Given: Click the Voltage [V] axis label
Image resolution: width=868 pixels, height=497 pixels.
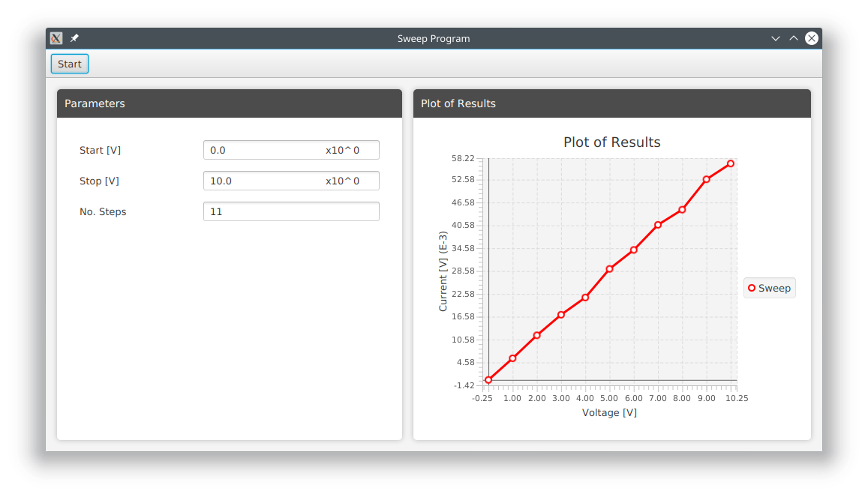Looking at the screenshot, I should (x=609, y=412).
